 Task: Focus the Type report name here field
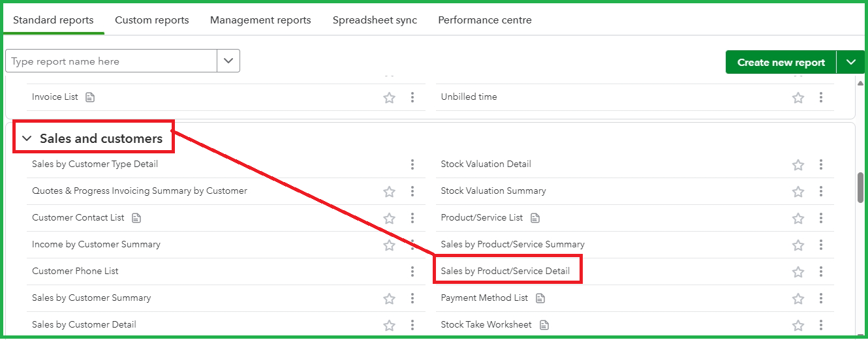pyautogui.click(x=112, y=61)
